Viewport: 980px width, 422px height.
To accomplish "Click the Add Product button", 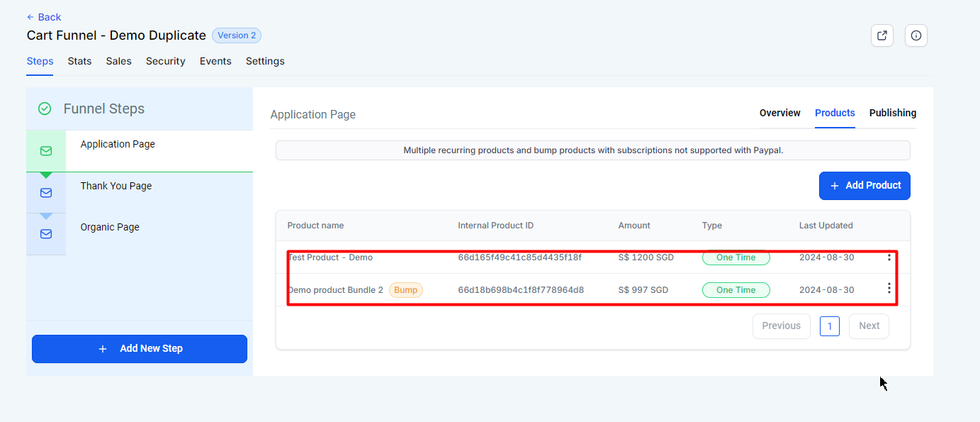I will coord(864,186).
